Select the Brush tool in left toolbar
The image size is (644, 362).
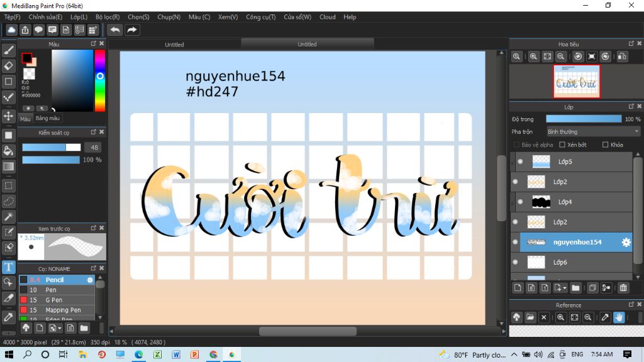tap(9, 50)
